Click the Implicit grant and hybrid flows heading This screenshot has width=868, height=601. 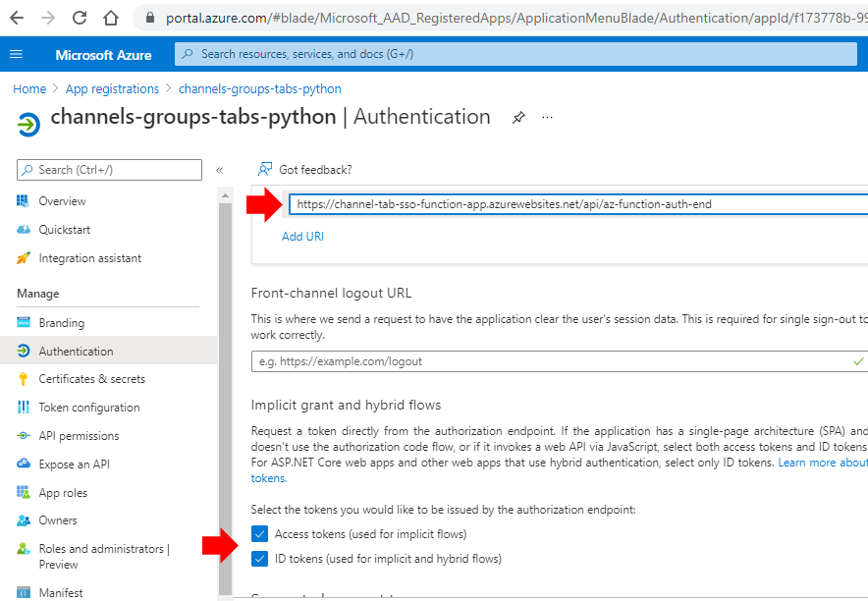346,406
